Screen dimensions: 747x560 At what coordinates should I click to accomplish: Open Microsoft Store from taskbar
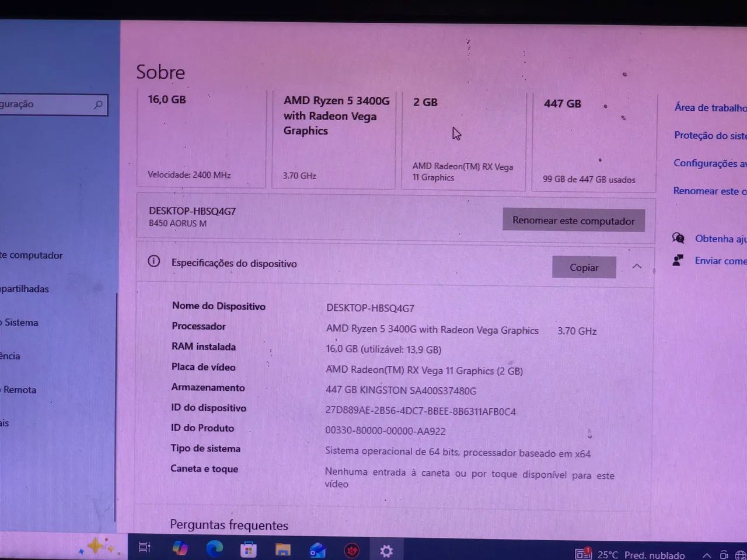249,549
